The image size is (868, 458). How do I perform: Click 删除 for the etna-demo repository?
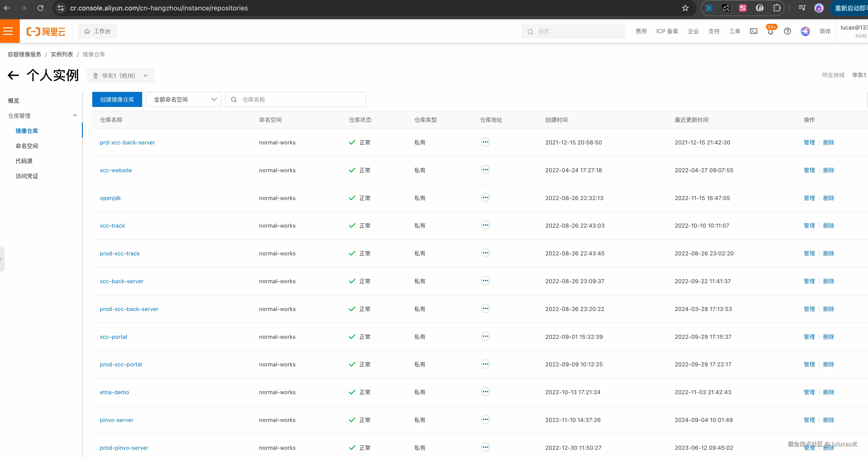[x=828, y=392]
